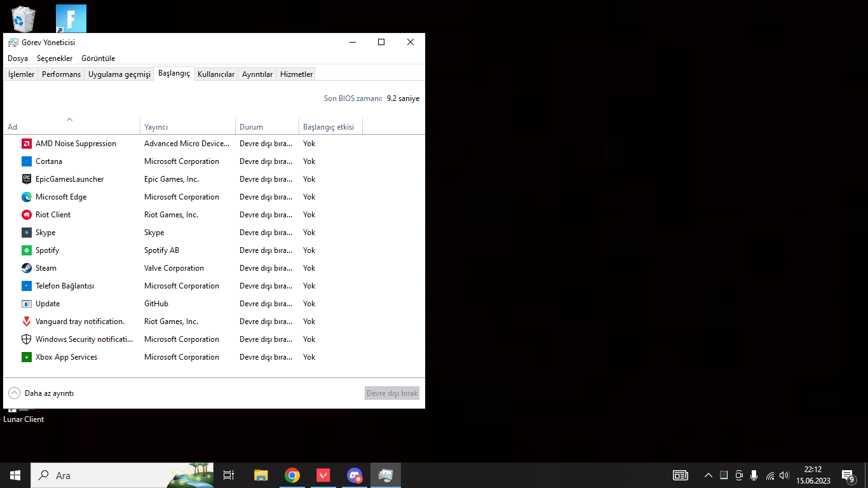
Task: Sort by the Başlangıç etkisi column header
Action: coord(331,126)
